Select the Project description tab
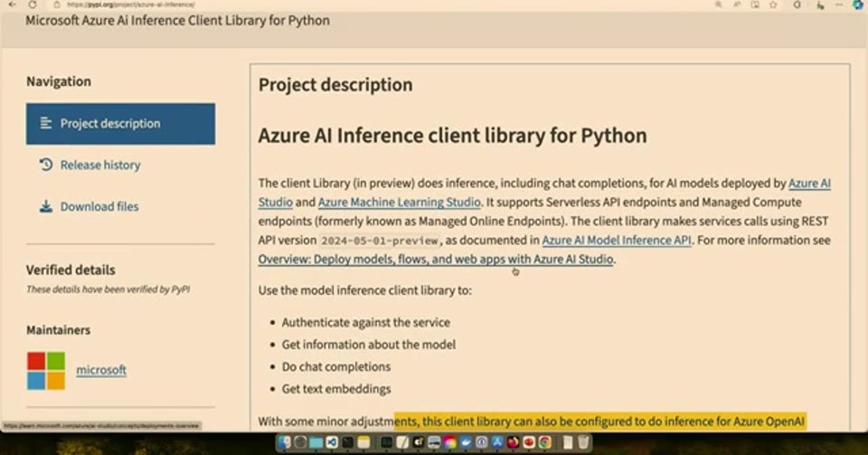The image size is (868, 455). [120, 123]
